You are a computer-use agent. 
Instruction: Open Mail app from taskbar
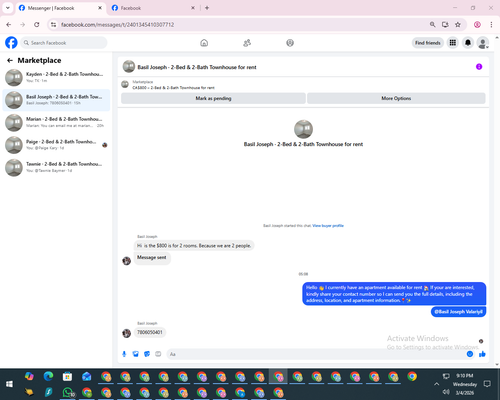click(x=87, y=377)
